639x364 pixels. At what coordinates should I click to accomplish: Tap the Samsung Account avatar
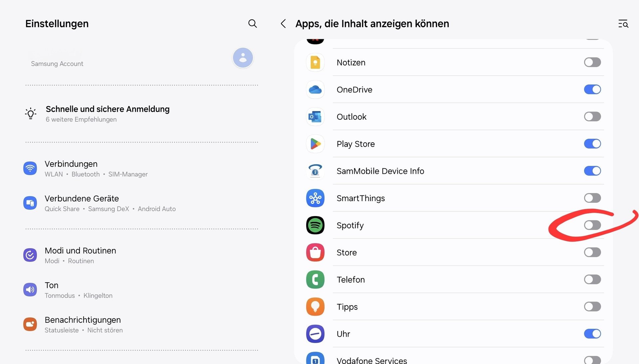[243, 58]
